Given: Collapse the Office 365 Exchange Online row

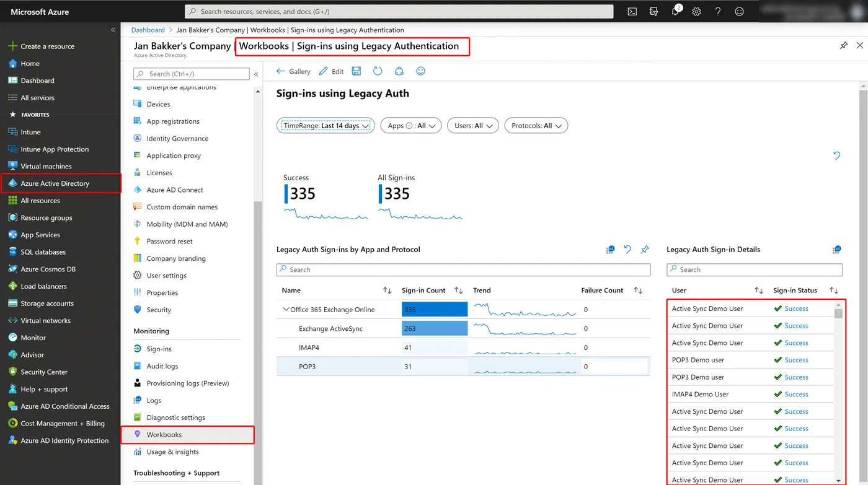Looking at the screenshot, I should coord(286,310).
